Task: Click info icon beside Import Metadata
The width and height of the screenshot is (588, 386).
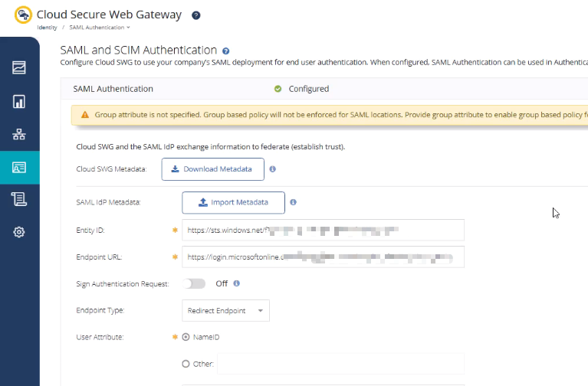Action: tap(294, 202)
